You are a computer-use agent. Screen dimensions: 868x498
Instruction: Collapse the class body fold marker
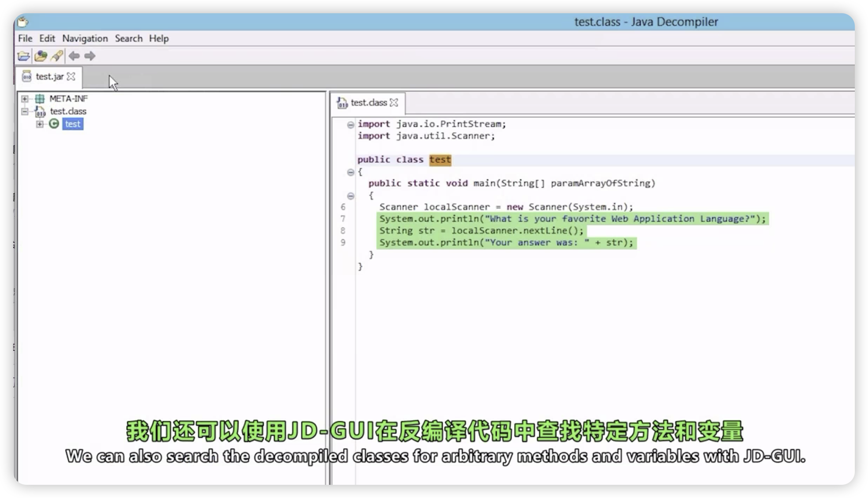pos(351,172)
